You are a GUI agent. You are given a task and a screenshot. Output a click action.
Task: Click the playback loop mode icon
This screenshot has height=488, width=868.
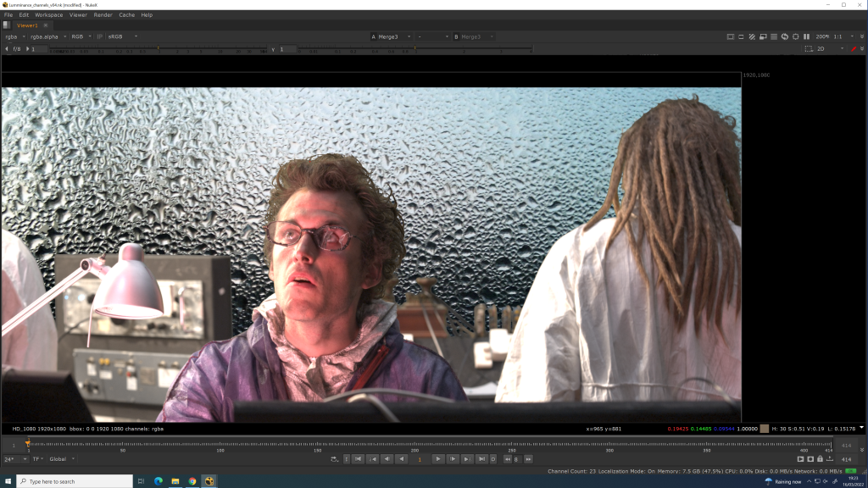pos(334,459)
